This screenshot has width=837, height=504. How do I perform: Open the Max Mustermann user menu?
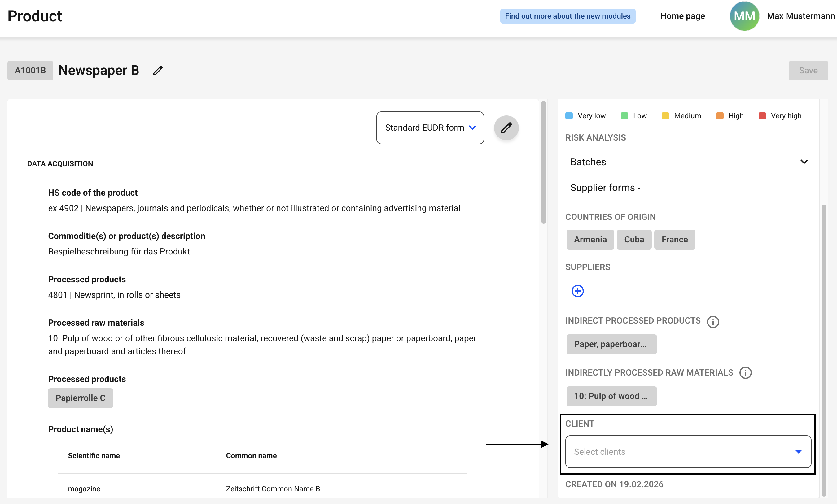tap(800, 16)
